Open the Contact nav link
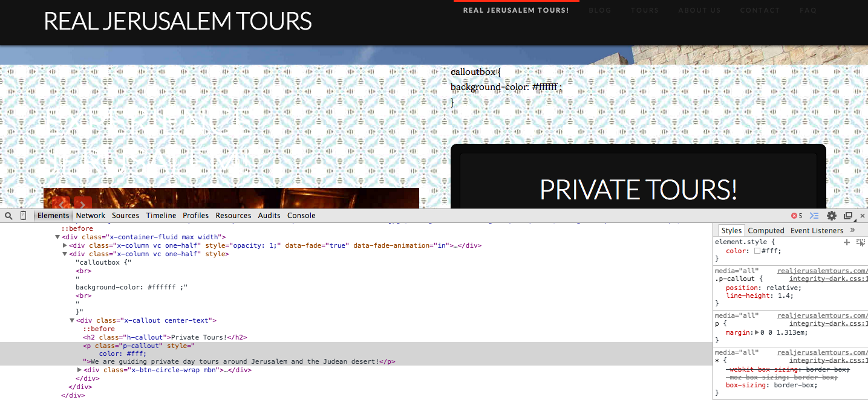This screenshot has width=868, height=400. pos(760,10)
